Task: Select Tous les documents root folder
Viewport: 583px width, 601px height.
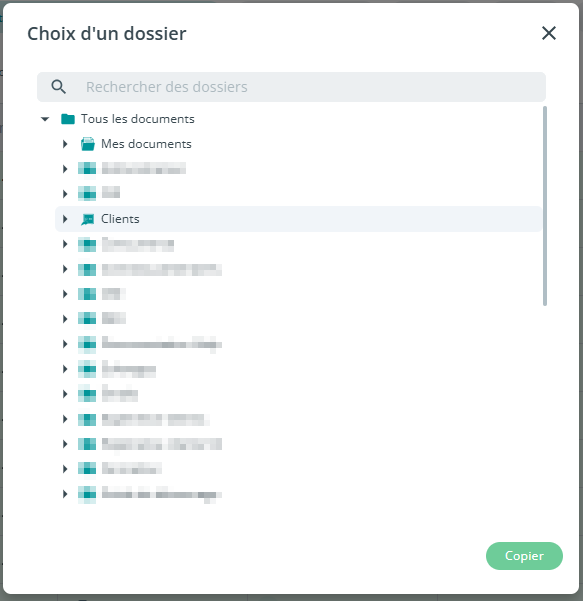Action: tap(138, 119)
